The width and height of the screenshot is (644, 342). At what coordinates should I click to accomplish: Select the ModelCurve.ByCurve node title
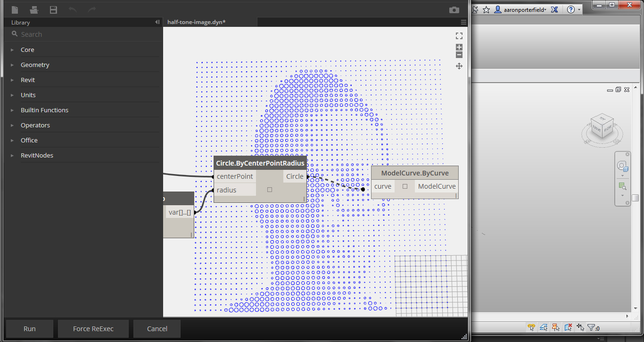point(415,173)
